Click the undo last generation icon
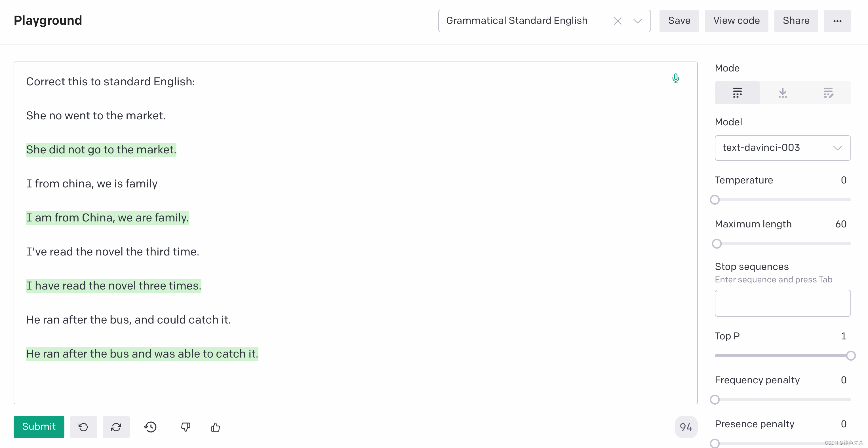 tap(83, 427)
